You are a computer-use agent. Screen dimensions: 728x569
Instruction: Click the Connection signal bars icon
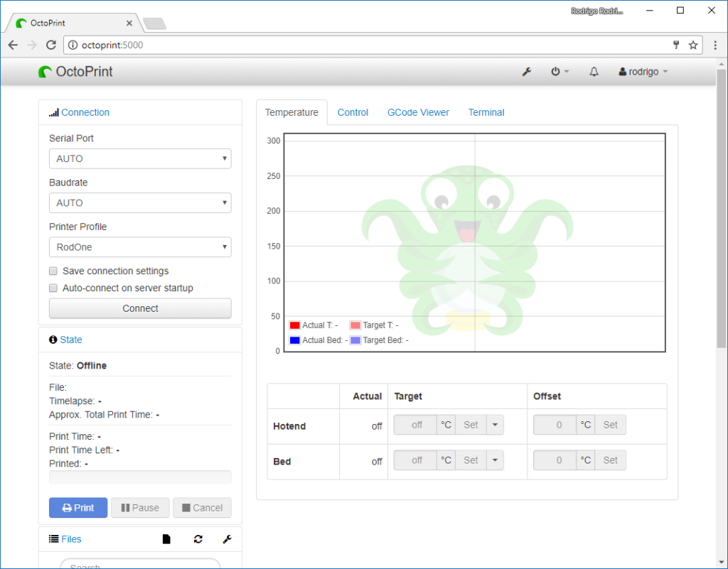pyautogui.click(x=54, y=112)
